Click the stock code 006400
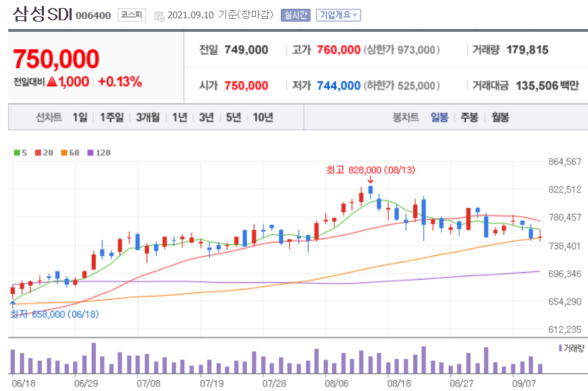Viewport: 588px width, 391px height. tap(93, 16)
